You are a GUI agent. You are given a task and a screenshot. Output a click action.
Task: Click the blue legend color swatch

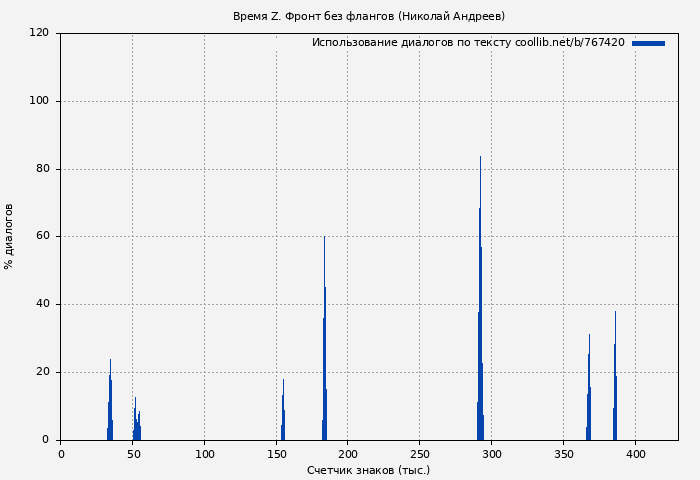(x=648, y=43)
